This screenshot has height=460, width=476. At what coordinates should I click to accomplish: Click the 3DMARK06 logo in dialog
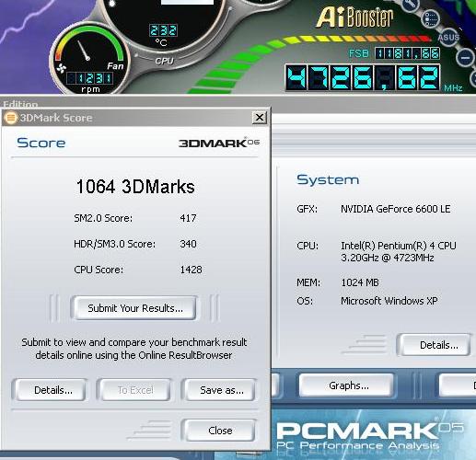[x=219, y=143]
